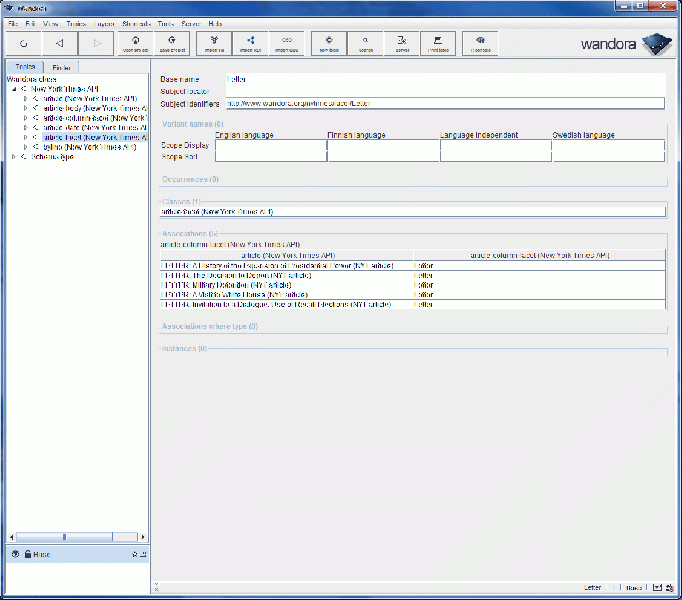This screenshot has height=600, width=682.
Task: Click the open project toolbar button
Action: tap(134, 43)
